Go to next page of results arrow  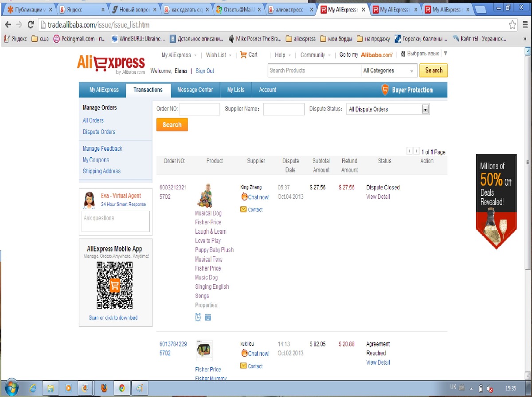tap(416, 152)
